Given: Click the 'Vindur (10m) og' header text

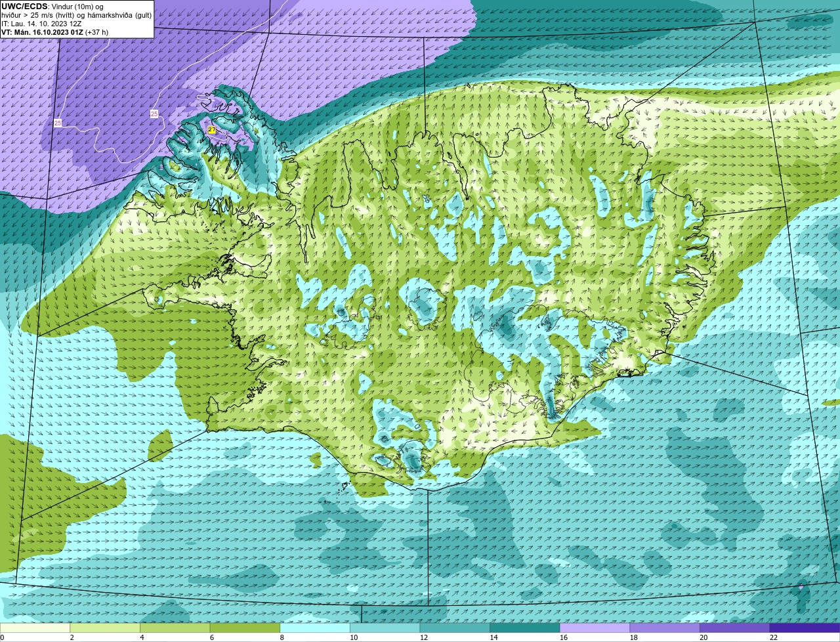Looking at the screenshot, I should tap(77, 7).
